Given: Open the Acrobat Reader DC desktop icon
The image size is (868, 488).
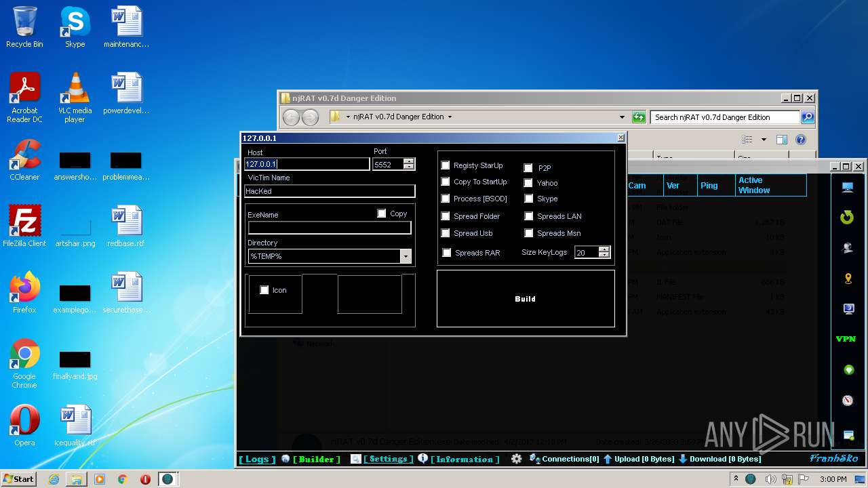Looking at the screenshot, I should [x=24, y=98].
